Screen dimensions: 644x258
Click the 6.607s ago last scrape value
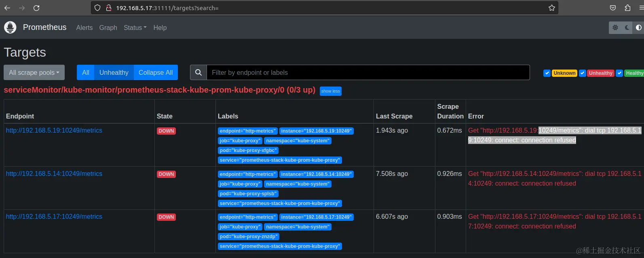point(392,216)
